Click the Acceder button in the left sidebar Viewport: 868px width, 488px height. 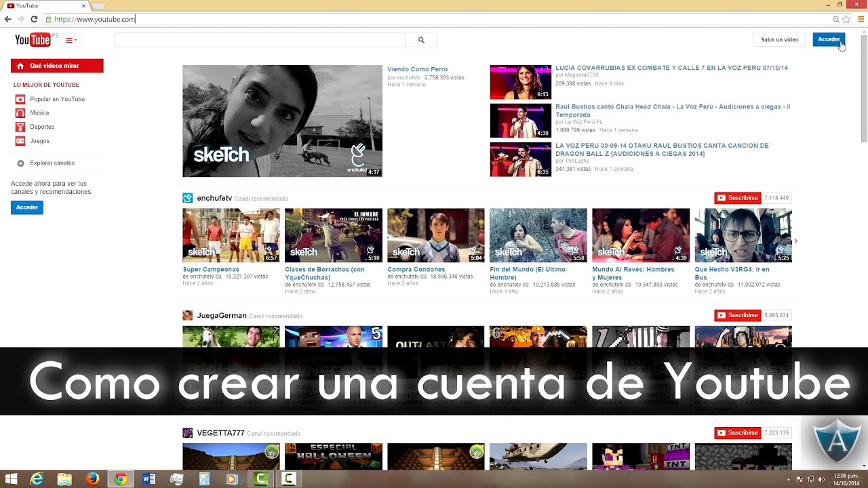(x=27, y=207)
